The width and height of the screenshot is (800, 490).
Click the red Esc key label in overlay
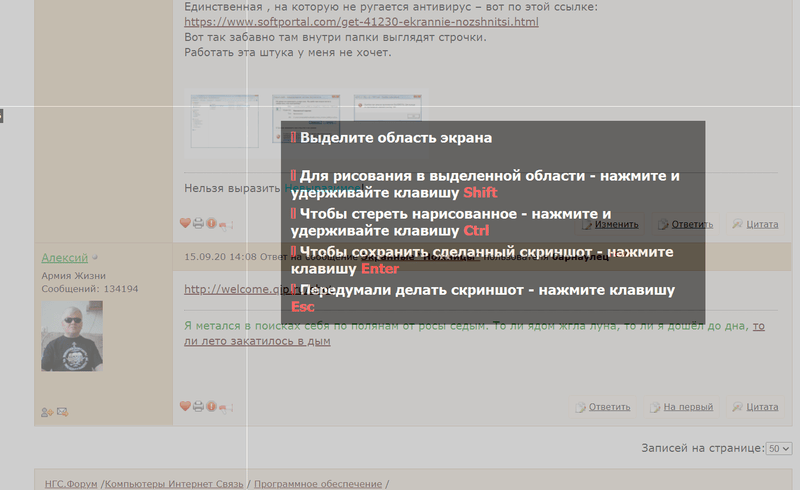303,307
